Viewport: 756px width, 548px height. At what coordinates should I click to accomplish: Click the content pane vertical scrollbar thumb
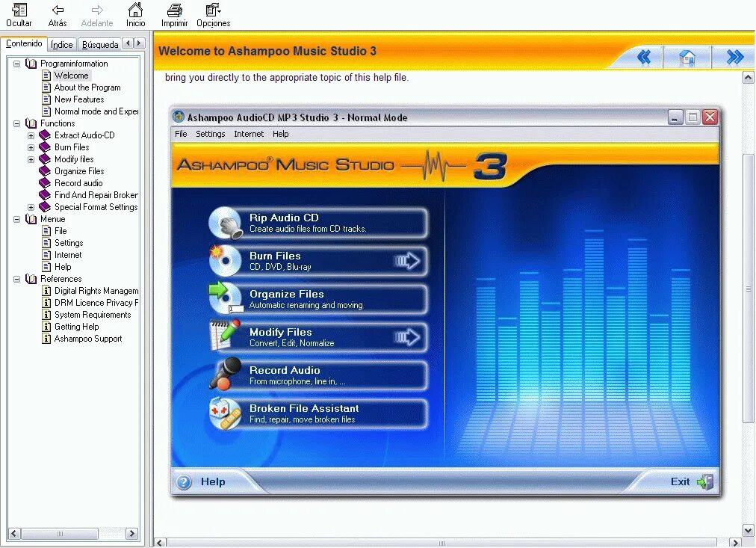749,289
